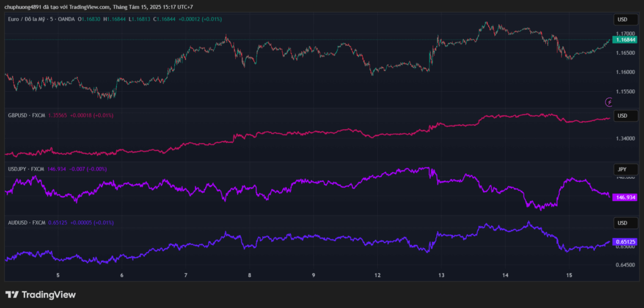Viewport: 644px width, 308px height.
Task: Open the USD currency label on GBPUSD pane
Action: click(x=623, y=116)
